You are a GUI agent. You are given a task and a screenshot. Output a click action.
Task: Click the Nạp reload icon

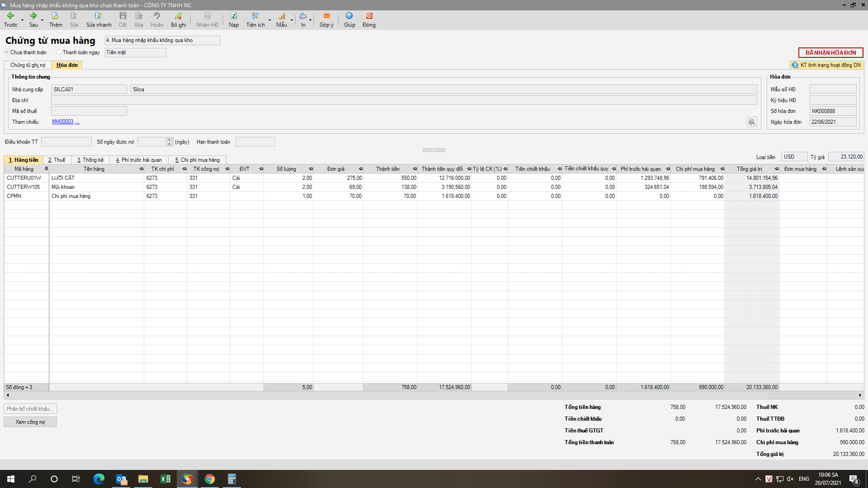click(x=233, y=16)
